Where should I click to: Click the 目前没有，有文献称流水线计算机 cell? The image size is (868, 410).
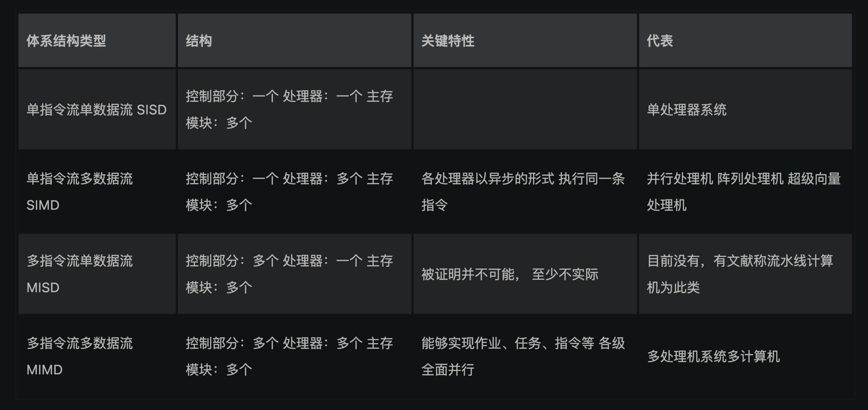pos(740,274)
